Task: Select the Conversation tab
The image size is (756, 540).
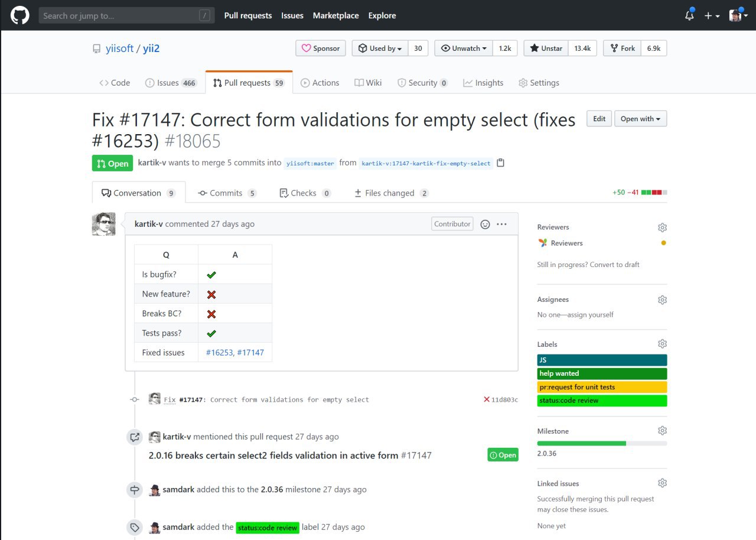Action: pyautogui.click(x=139, y=193)
